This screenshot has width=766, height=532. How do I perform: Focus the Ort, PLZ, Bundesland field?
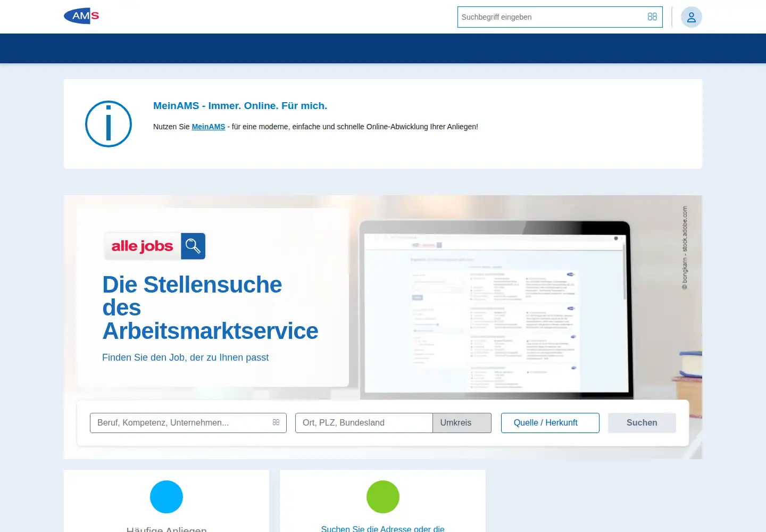coord(364,423)
